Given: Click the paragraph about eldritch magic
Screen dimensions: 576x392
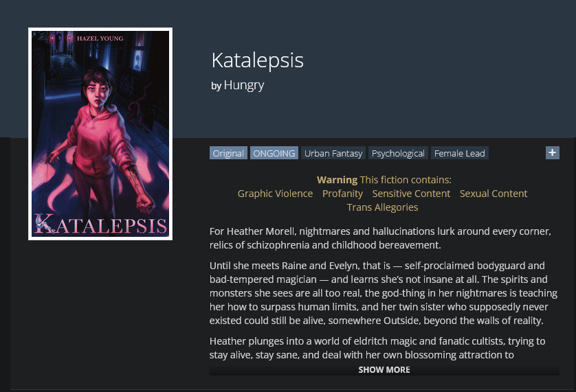Looking at the screenshot, I should (377, 347).
